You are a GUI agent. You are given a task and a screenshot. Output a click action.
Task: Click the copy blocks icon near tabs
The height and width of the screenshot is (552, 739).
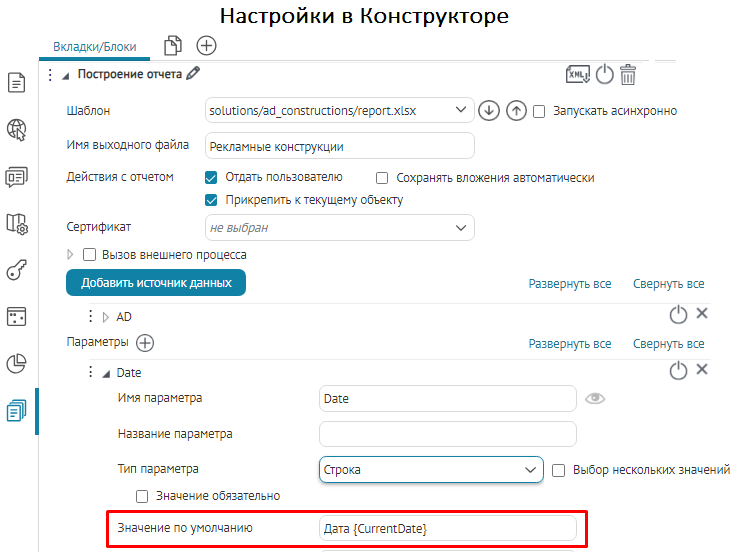point(174,45)
